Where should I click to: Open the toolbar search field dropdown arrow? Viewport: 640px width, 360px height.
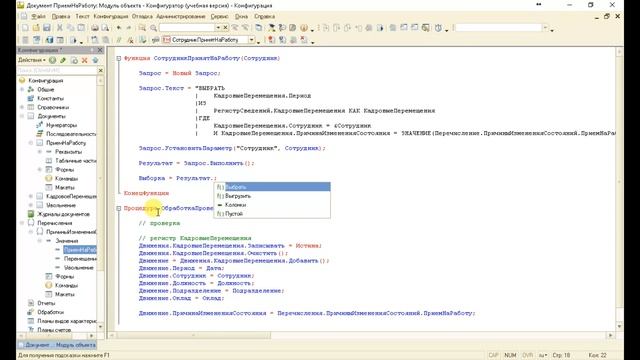(x=218, y=28)
